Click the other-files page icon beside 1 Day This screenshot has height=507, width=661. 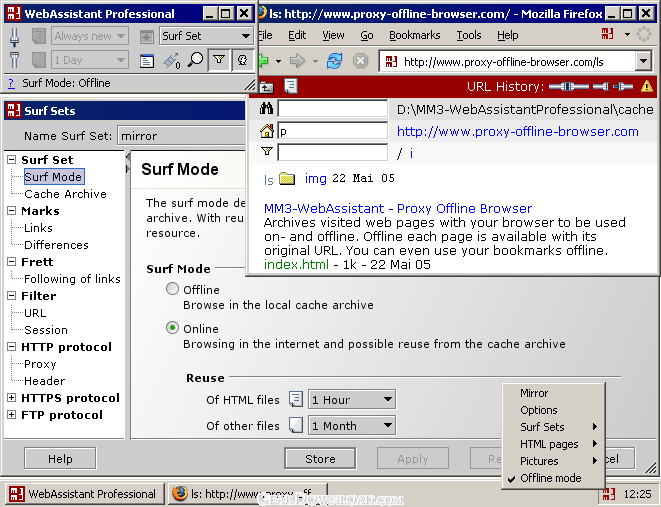38,60
